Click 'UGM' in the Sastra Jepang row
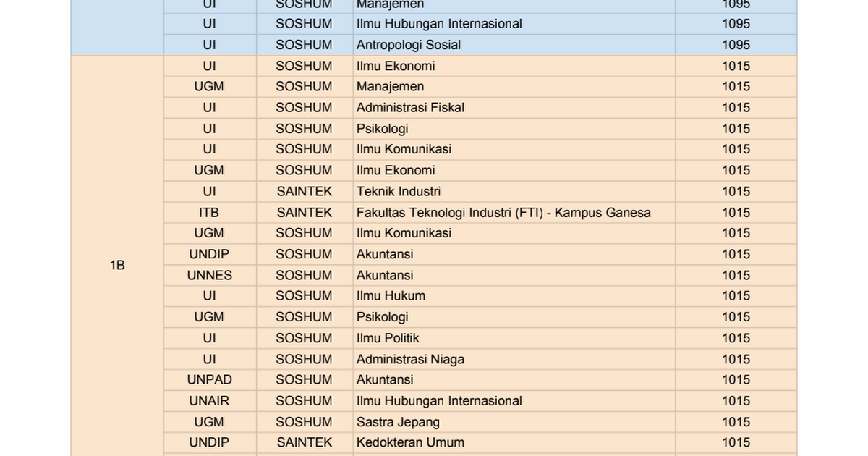The height and width of the screenshot is (456, 868). click(x=209, y=421)
